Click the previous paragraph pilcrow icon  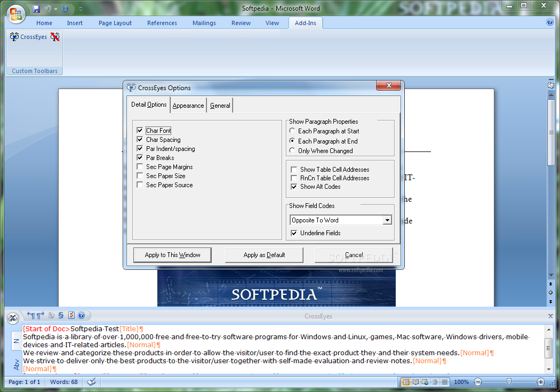(31, 315)
